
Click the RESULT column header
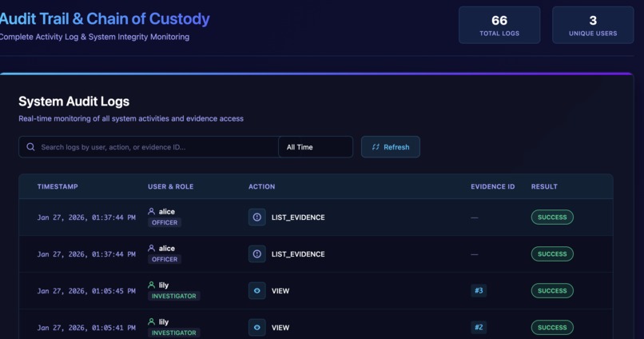click(544, 186)
